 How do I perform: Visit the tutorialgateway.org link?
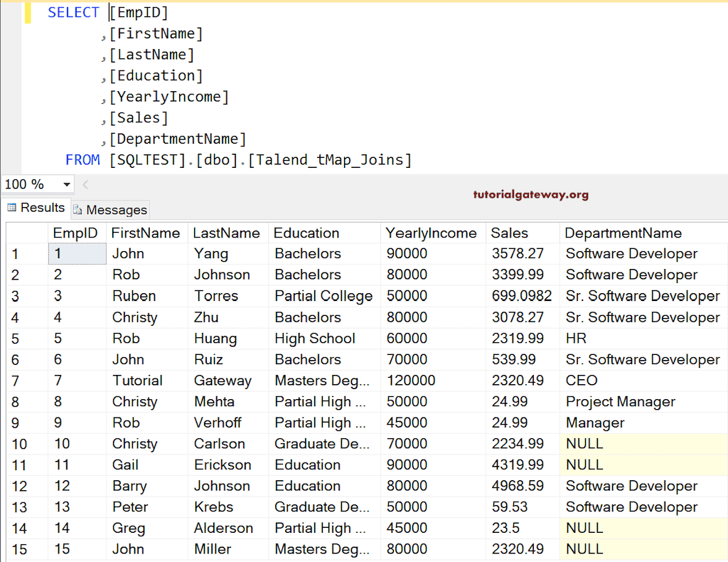point(532,194)
